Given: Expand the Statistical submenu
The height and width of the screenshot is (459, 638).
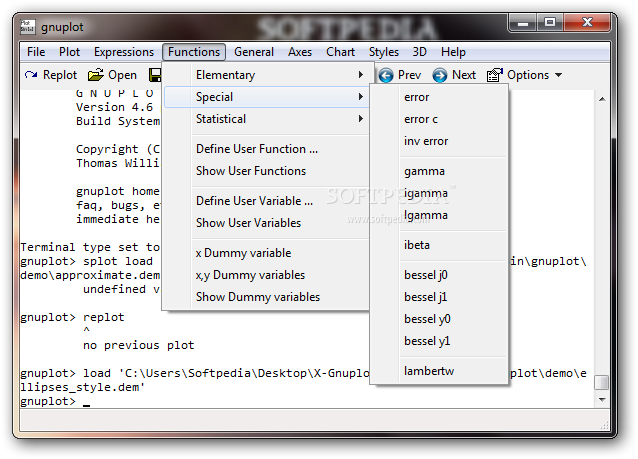Looking at the screenshot, I should [267, 119].
